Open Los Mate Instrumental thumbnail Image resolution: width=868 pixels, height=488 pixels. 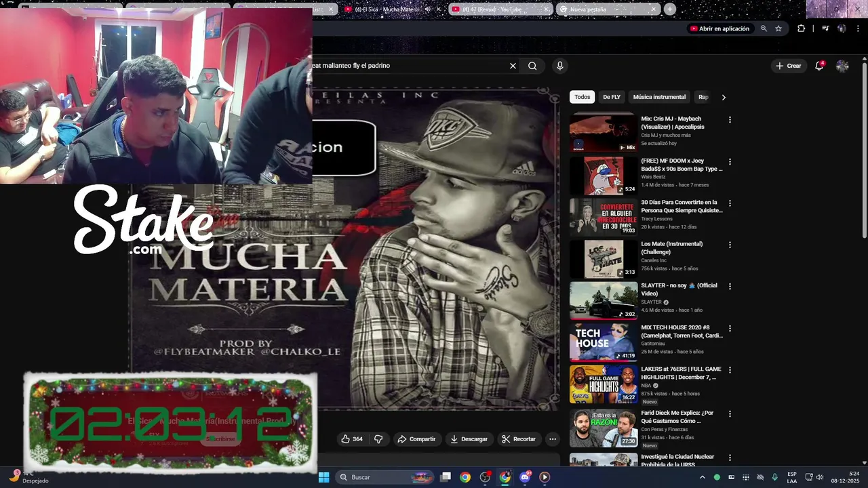[x=603, y=258]
